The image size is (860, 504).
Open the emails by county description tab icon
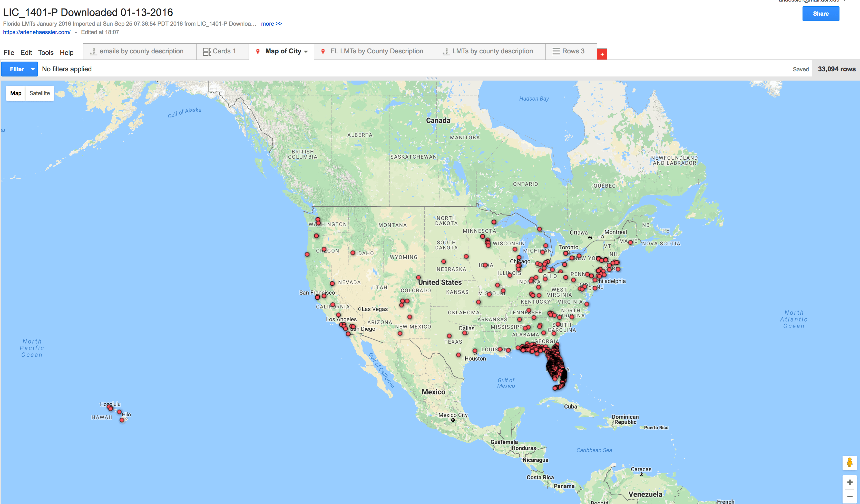(x=93, y=51)
